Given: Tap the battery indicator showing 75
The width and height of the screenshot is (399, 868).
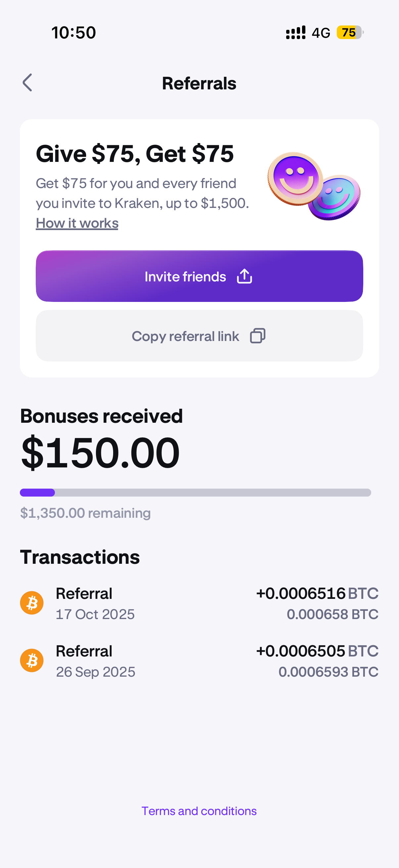Looking at the screenshot, I should click(349, 33).
